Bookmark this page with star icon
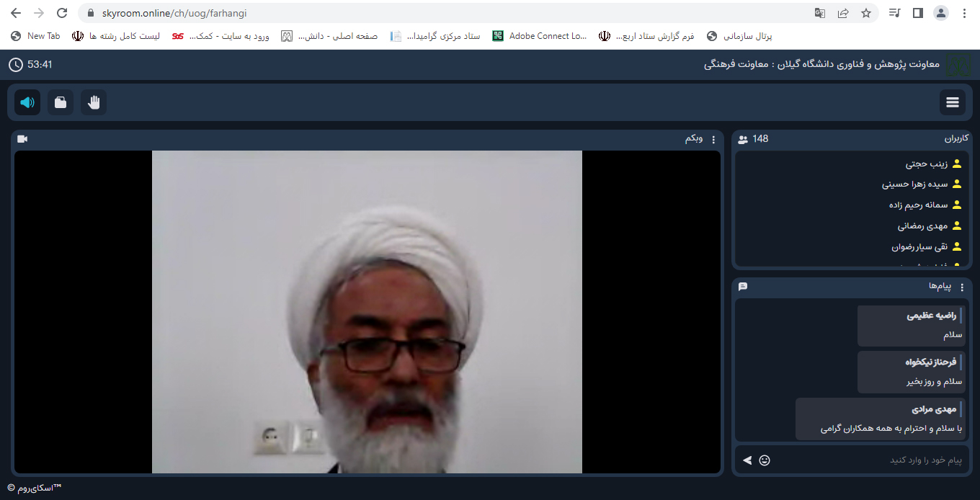Screen dimensions: 980x500 click(866, 13)
